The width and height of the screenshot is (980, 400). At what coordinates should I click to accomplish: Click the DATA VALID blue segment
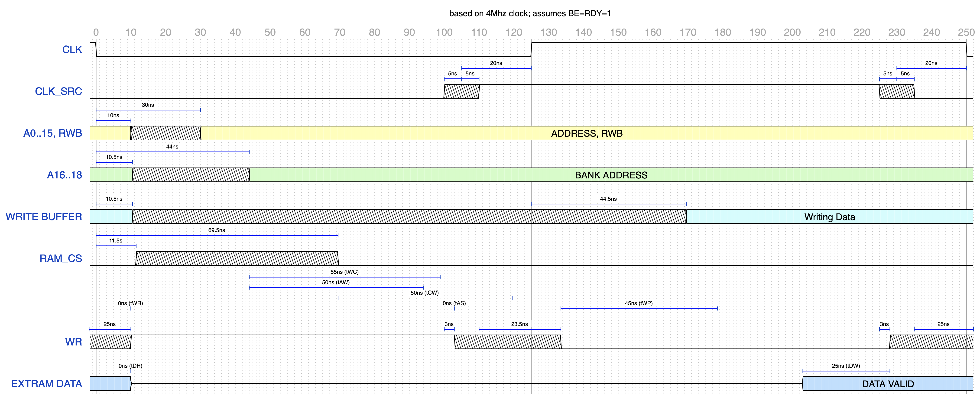[x=888, y=384]
